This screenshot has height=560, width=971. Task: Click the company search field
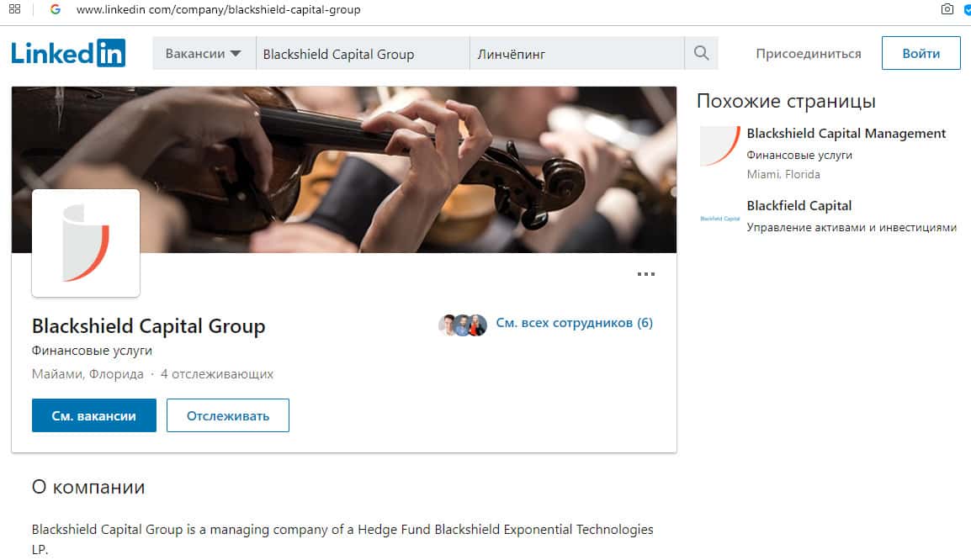362,54
